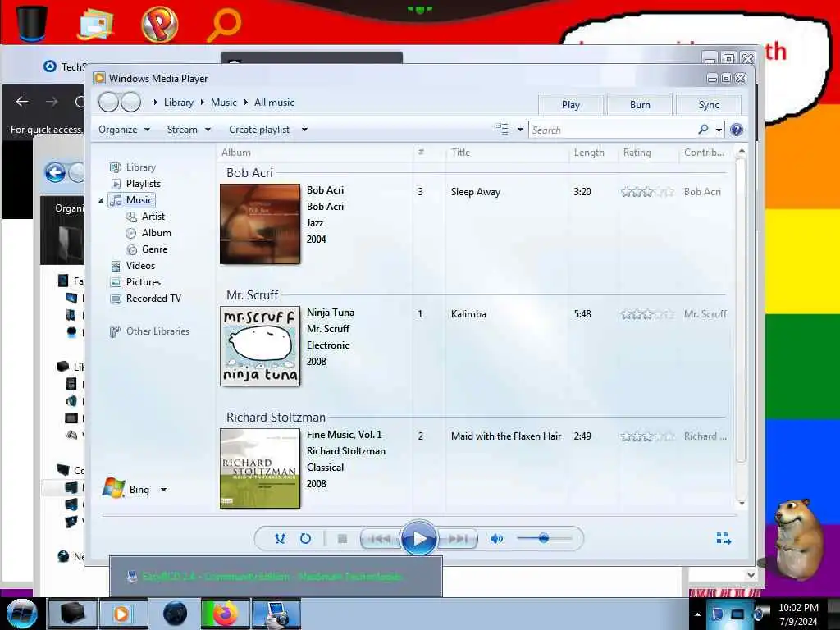Viewport: 840px width, 630px height.
Task: Switch to the Sync tab
Action: [709, 105]
